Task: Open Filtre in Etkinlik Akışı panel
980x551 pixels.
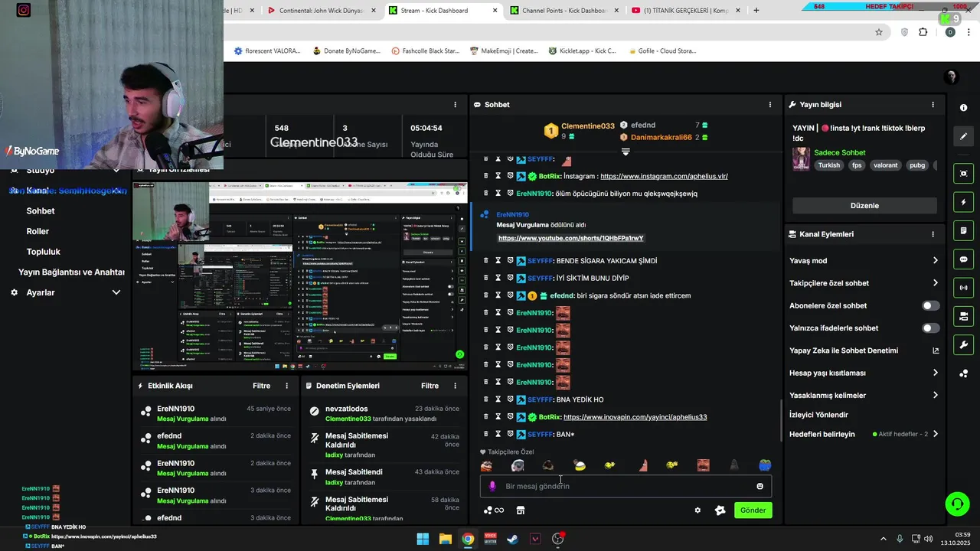Action: 262,386
